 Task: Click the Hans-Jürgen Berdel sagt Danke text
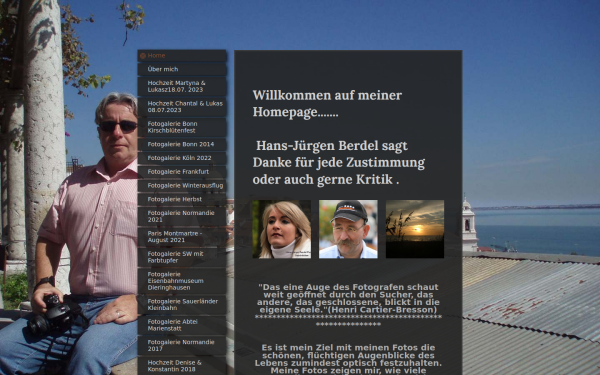point(339,162)
